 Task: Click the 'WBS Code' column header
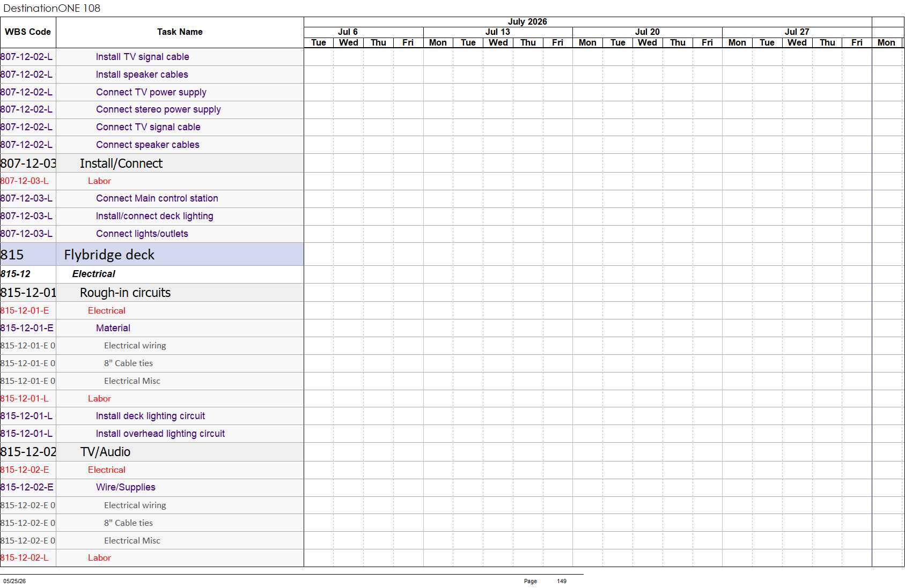point(28,32)
